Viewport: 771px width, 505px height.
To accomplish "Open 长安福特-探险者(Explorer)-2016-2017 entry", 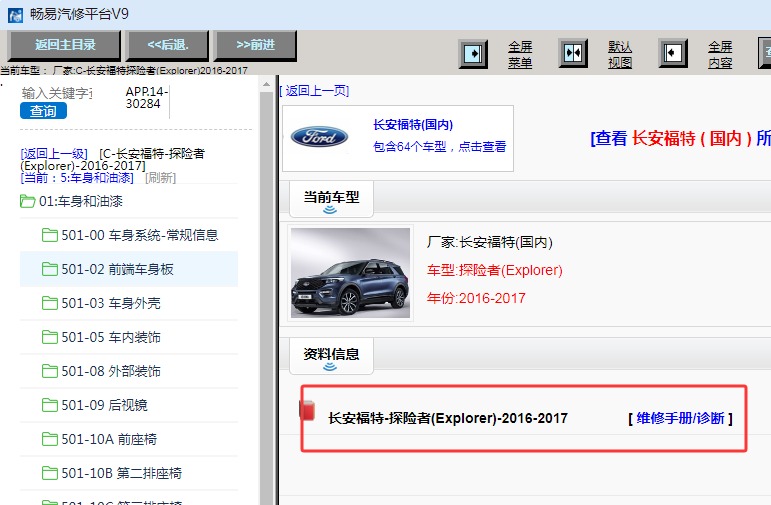I will point(448,418).
